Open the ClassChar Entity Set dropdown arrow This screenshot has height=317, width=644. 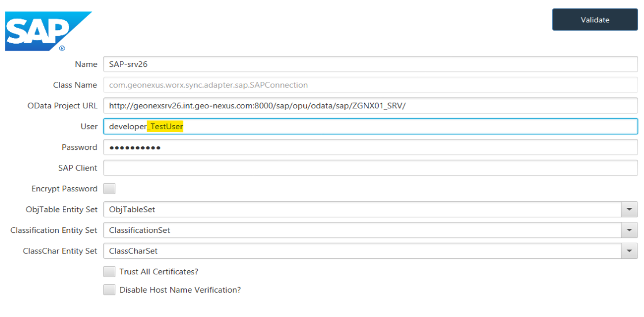pos(629,251)
